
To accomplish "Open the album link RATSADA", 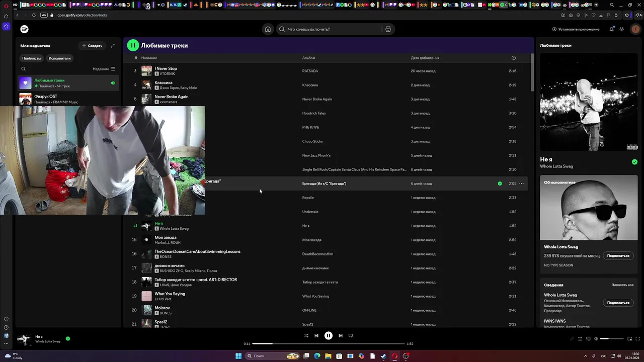I will click(x=310, y=71).
